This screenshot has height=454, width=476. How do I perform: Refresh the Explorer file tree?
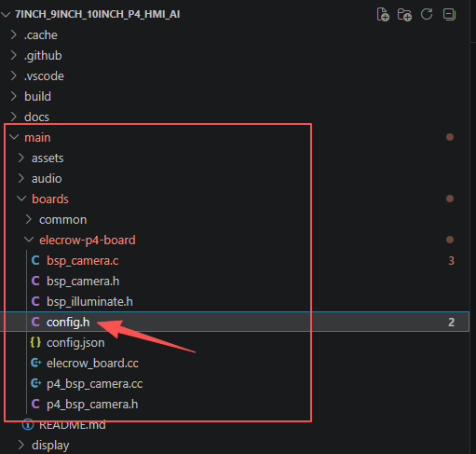(x=427, y=14)
